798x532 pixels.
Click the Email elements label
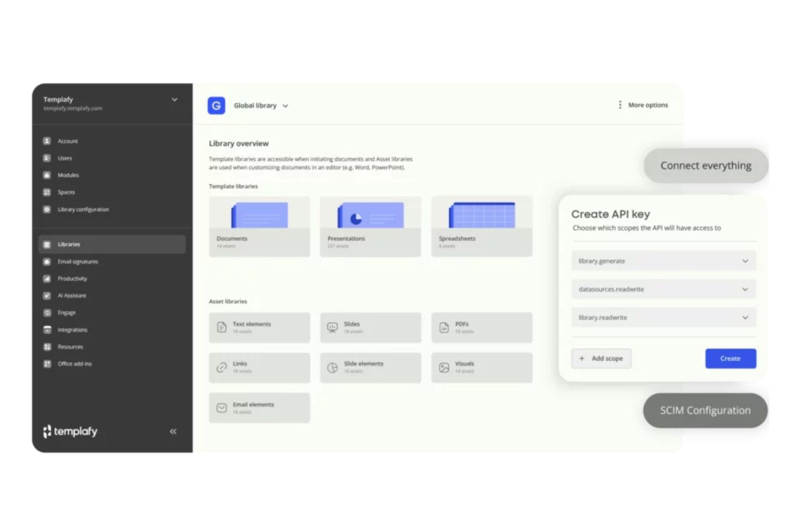tap(253, 405)
